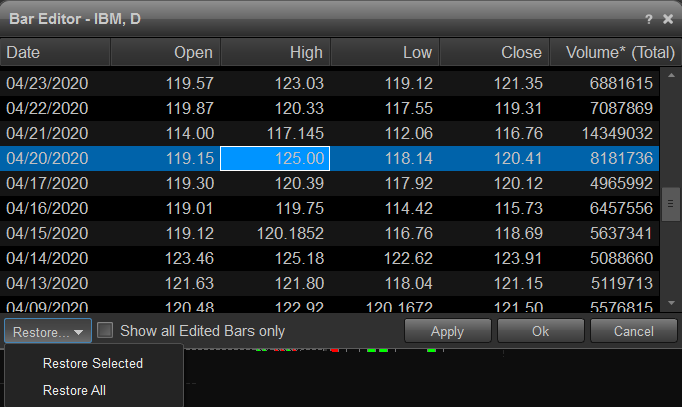Select the 04/13/2020 date row

tap(329, 283)
